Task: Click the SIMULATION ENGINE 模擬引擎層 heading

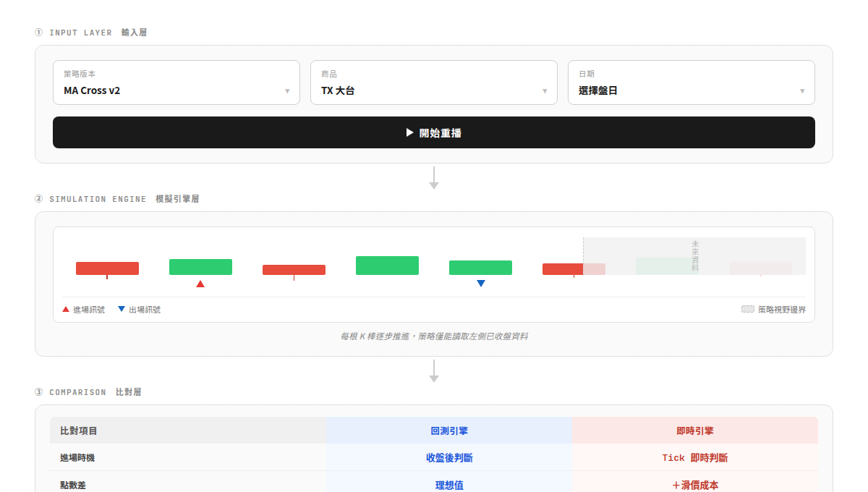Action: 117,199
